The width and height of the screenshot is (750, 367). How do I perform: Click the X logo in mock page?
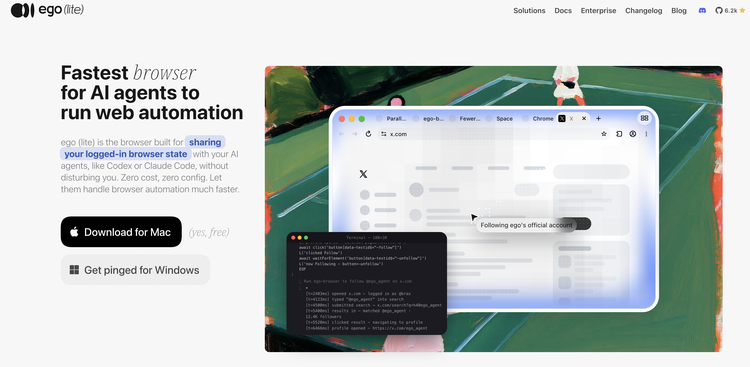tap(364, 174)
